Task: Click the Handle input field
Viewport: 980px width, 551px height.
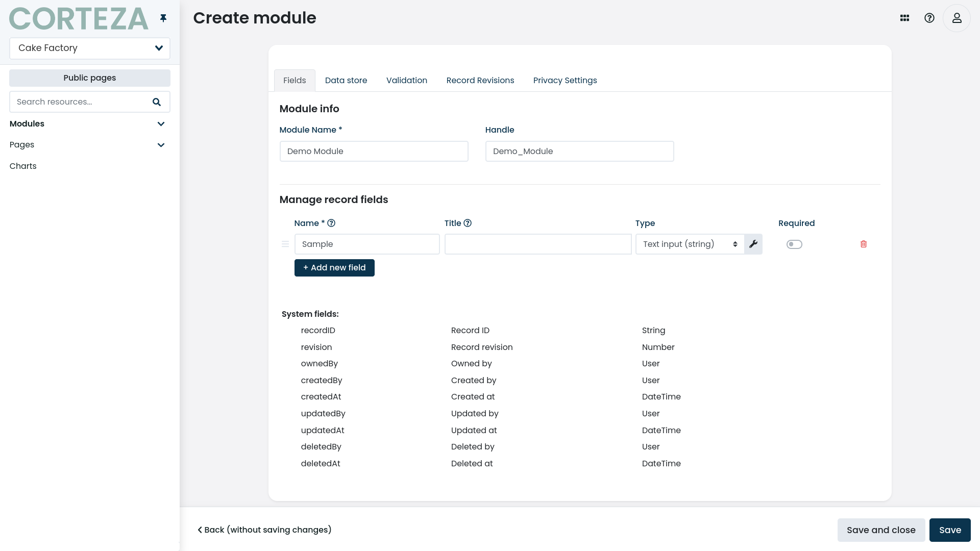Action: (580, 152)
